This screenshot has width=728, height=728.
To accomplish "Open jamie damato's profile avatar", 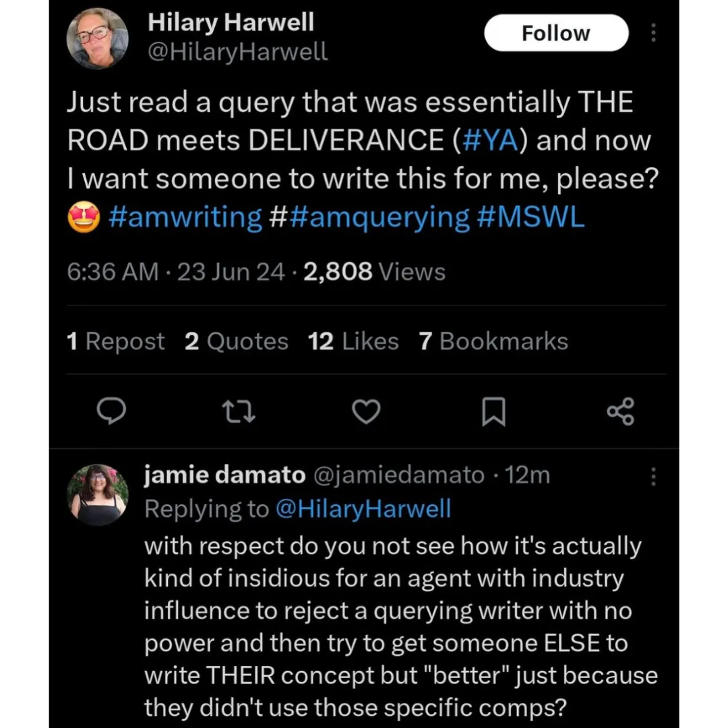I will point(98,495).
